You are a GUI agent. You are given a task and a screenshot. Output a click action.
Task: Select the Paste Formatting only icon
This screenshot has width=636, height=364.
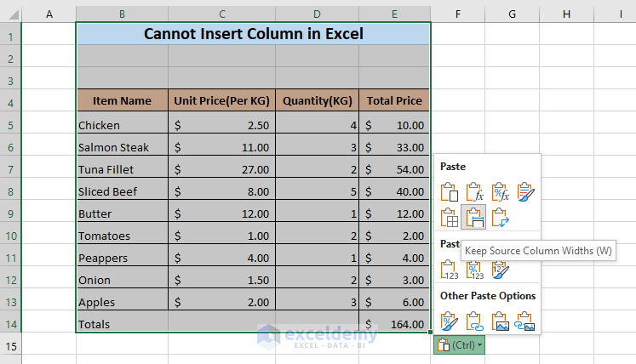[449, 321]
